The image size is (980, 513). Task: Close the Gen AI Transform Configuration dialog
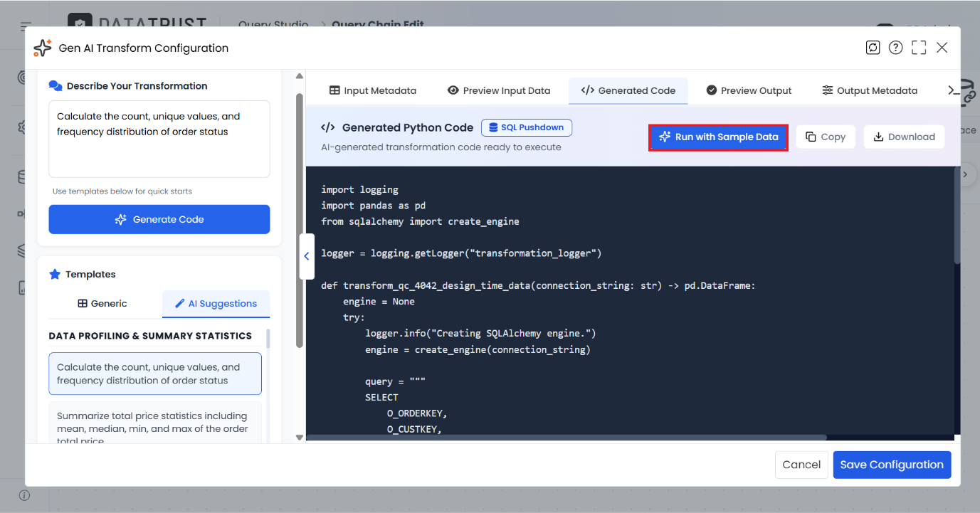tap(942, 48)
